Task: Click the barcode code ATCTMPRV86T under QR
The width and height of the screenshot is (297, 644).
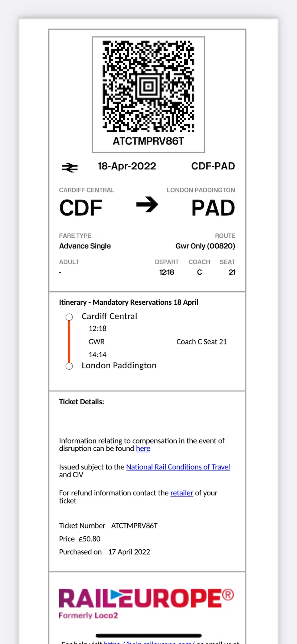Action: (x=148, y=141)
